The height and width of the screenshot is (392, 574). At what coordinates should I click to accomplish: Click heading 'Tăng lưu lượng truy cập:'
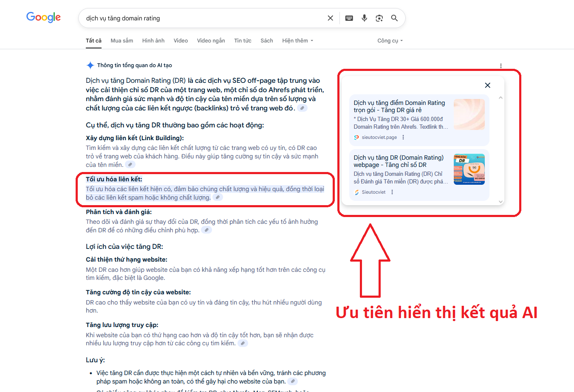point(122,325)
